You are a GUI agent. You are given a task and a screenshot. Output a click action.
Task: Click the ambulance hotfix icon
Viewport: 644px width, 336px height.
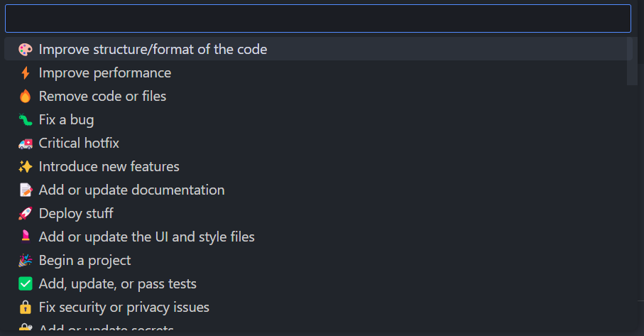point(26,143)
